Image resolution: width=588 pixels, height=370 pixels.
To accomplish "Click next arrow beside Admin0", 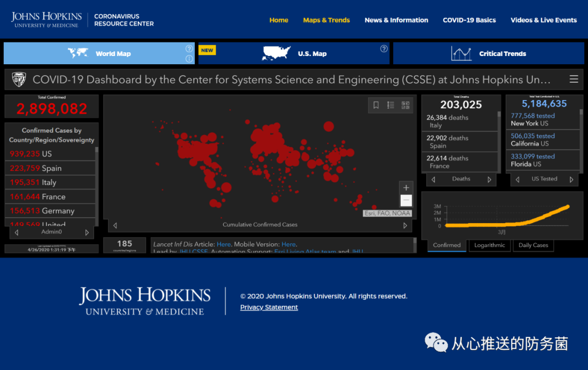I will (87, 232).
